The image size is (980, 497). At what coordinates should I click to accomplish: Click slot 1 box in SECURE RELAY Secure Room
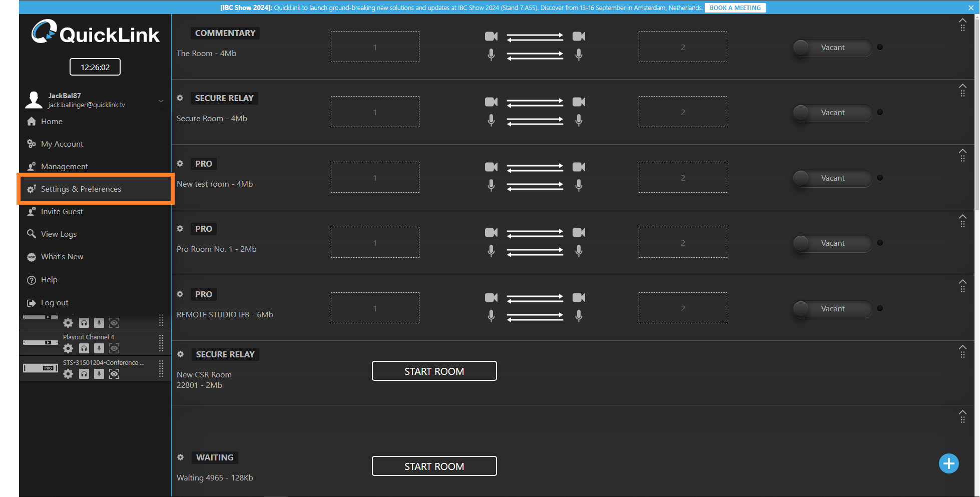pyautogui.click(x=375, y=112)
